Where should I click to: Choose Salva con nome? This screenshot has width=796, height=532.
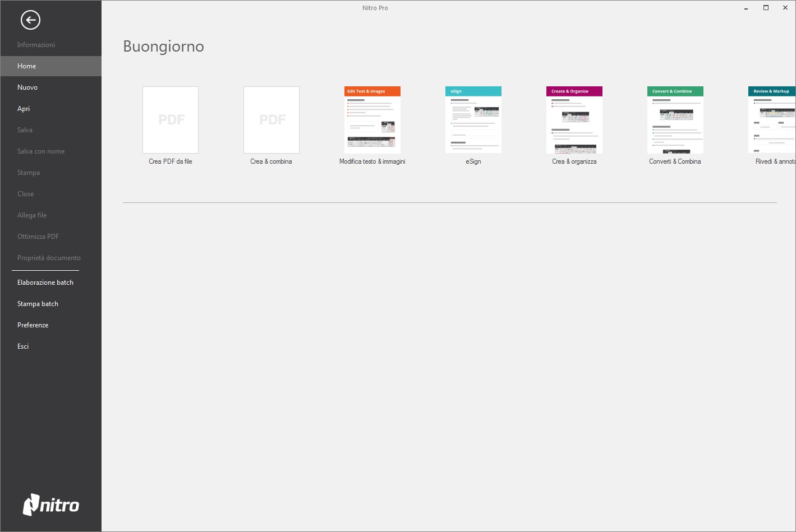pyautogui.click(x=50, y=151)
